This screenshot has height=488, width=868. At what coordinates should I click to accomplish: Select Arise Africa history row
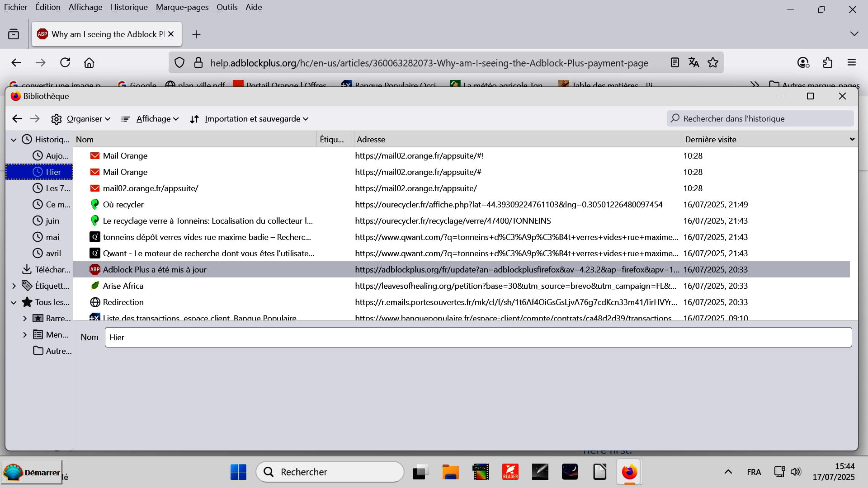(461, 286)
